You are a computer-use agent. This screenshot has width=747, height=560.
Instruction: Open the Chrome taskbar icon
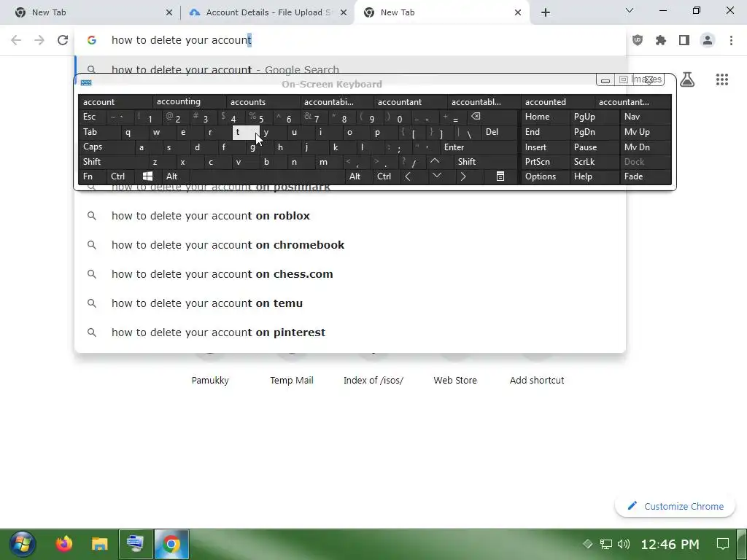pos(171,544)
